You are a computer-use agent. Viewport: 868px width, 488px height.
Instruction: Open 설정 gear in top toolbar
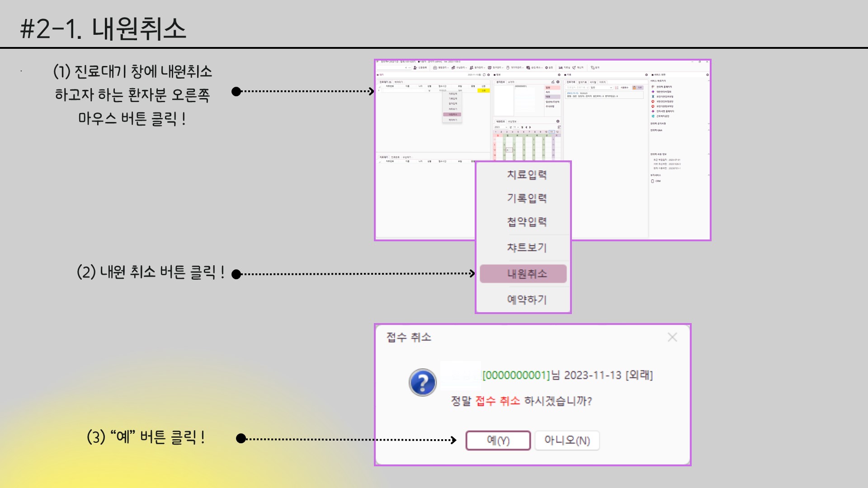(546, 68)
